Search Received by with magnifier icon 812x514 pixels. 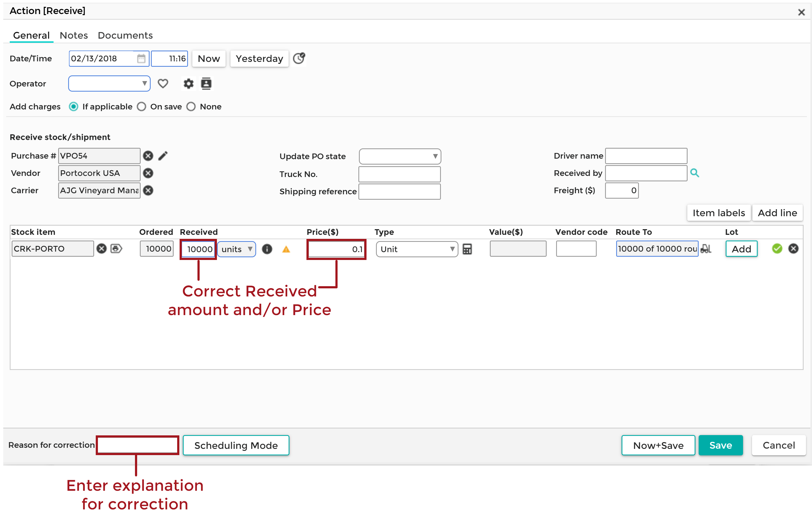694,173
